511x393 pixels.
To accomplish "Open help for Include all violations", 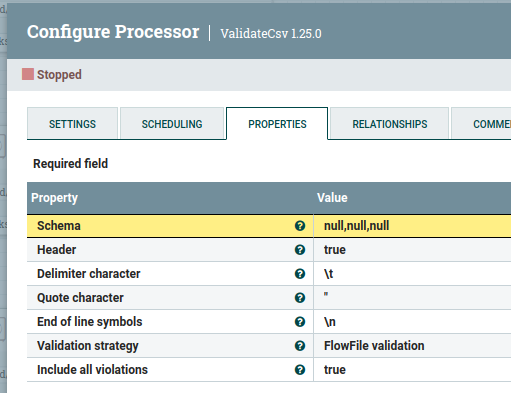I will (x=300, y=370).
